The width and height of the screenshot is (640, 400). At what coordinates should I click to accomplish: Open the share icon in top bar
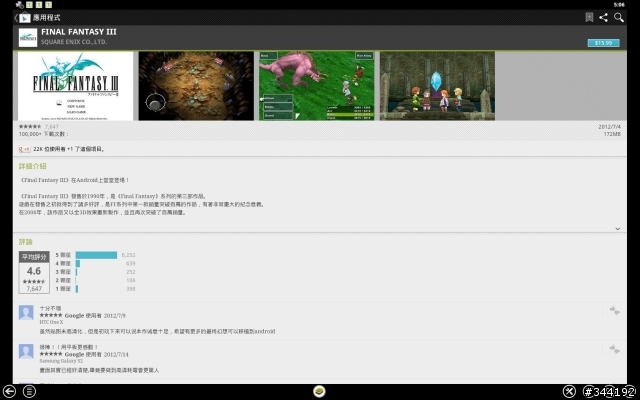(604, 17)
